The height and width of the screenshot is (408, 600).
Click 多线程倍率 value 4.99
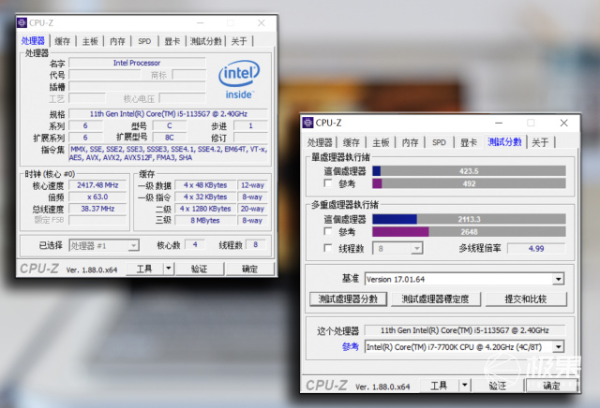tap(536, 248)
